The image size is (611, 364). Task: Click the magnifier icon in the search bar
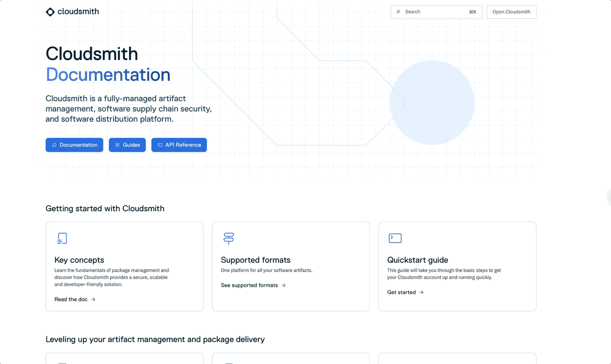click(x=398, y=11)
